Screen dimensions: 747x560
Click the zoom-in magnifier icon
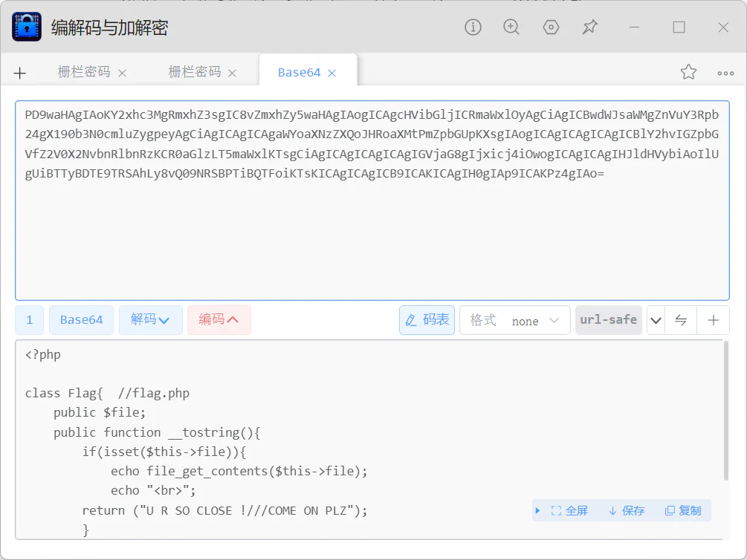(x=511, y=27)
